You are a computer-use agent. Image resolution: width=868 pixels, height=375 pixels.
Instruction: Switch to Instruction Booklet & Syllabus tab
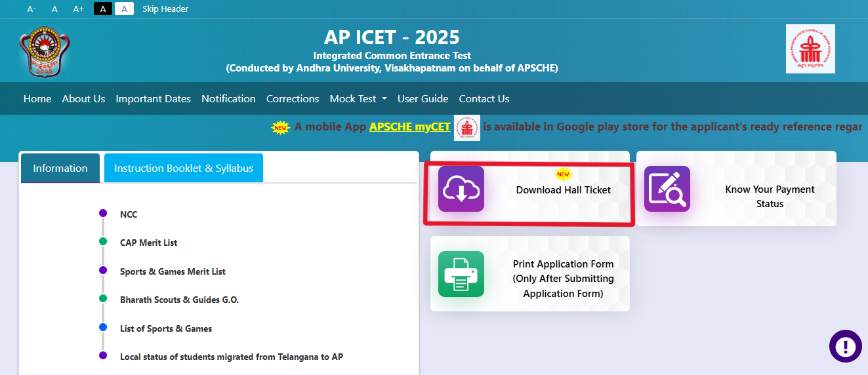[x=184, y=168]
